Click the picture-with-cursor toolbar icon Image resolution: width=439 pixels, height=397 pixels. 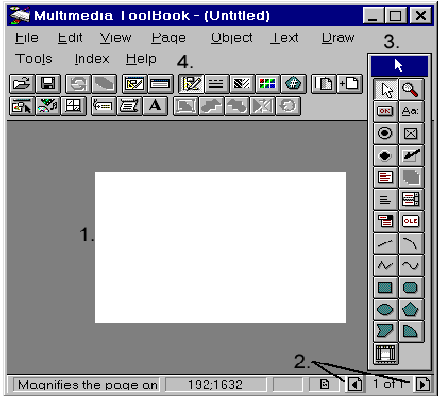click(x=22, y=106)
